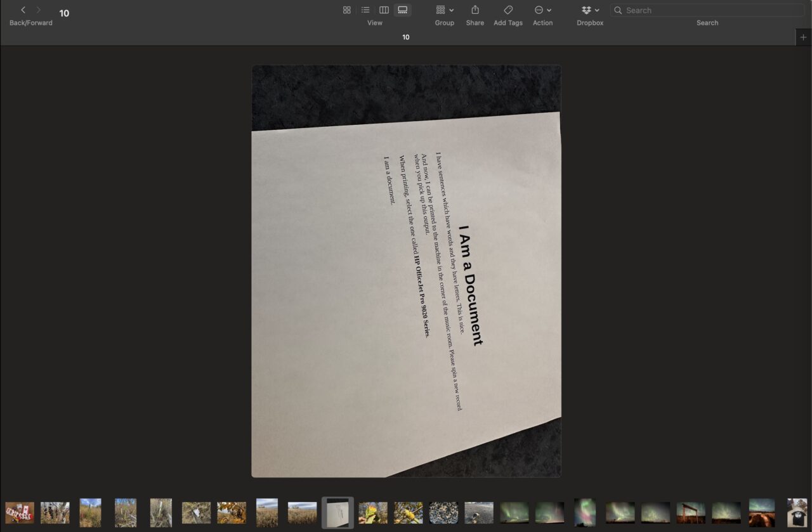
Task: Open the Group sorting dropdown
Action: [x=445, y=10]
